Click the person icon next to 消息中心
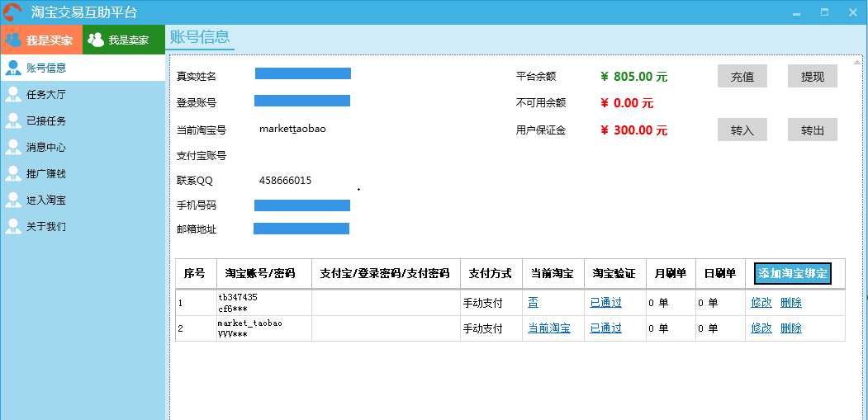This screenshot has height=420, width=868. tap(12, 147)
